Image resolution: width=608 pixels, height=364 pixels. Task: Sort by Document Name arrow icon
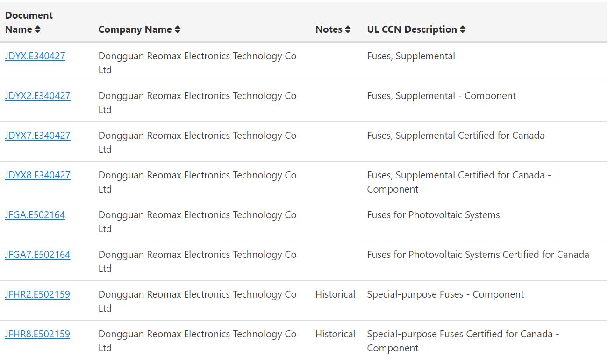[x=37, y=29]
